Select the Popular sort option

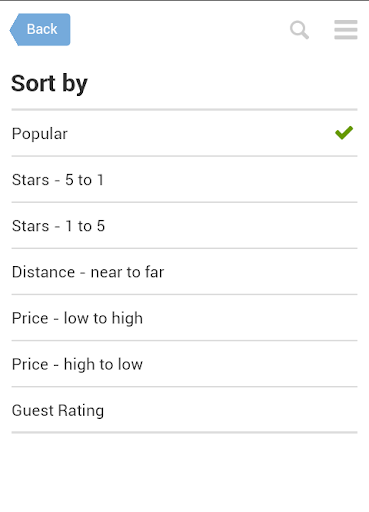tap(184, 133)
